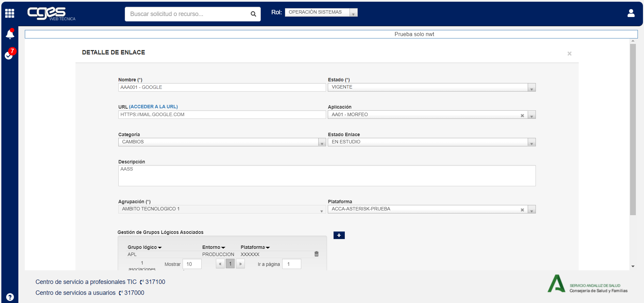
Task: Click the Descripción textarea AASS
Action: [327, 176]
